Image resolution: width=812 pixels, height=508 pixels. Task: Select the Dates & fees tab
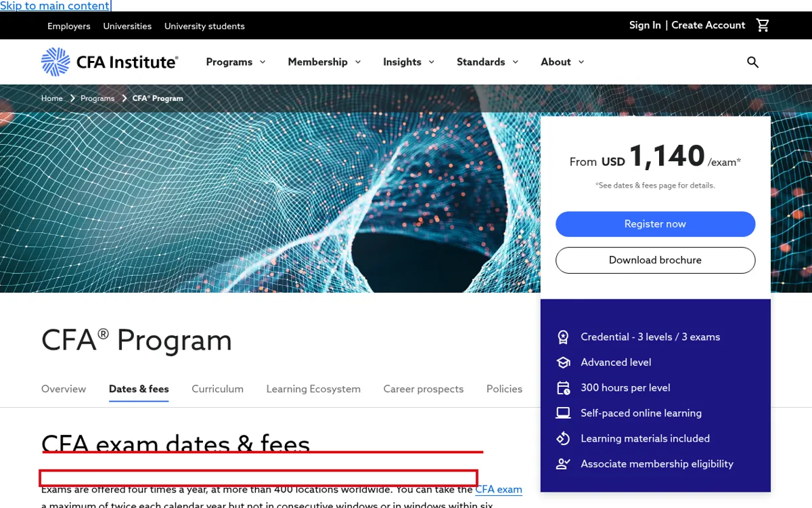tap(139, 389)
